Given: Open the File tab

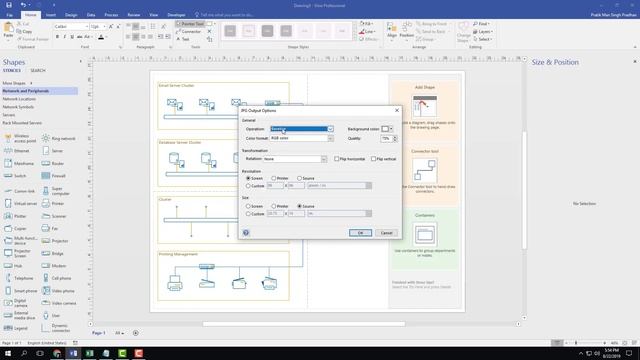Looking at the screenshot, I should coord(9,15).
